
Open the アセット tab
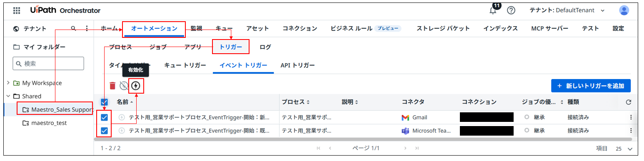[257, 28]
